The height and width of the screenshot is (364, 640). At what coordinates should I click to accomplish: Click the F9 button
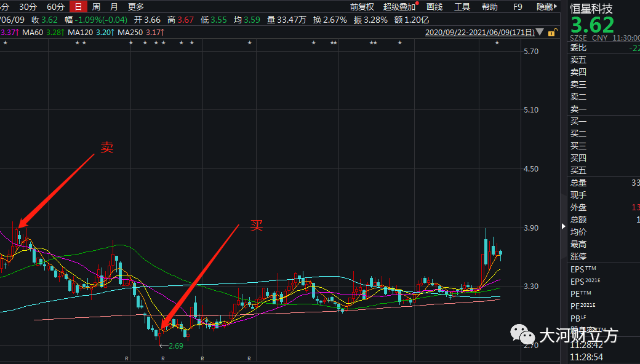tap(518, 7)
